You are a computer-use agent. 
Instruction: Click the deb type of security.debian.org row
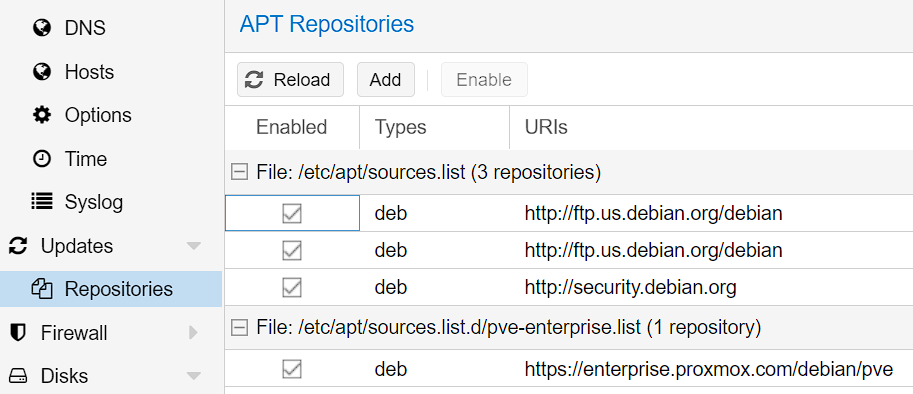tap(391, 287)
